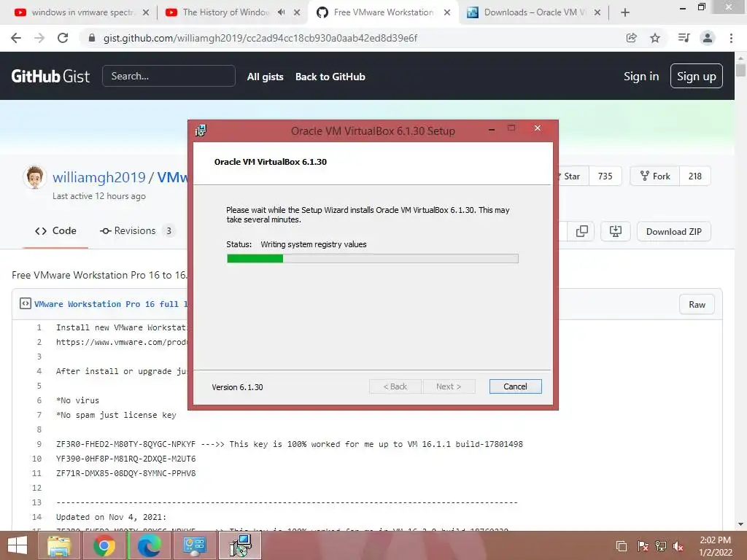This screenshot has width=747, height=560.
Task: Open the media control icon in Chrome toolbar
Action: point(684,38)
